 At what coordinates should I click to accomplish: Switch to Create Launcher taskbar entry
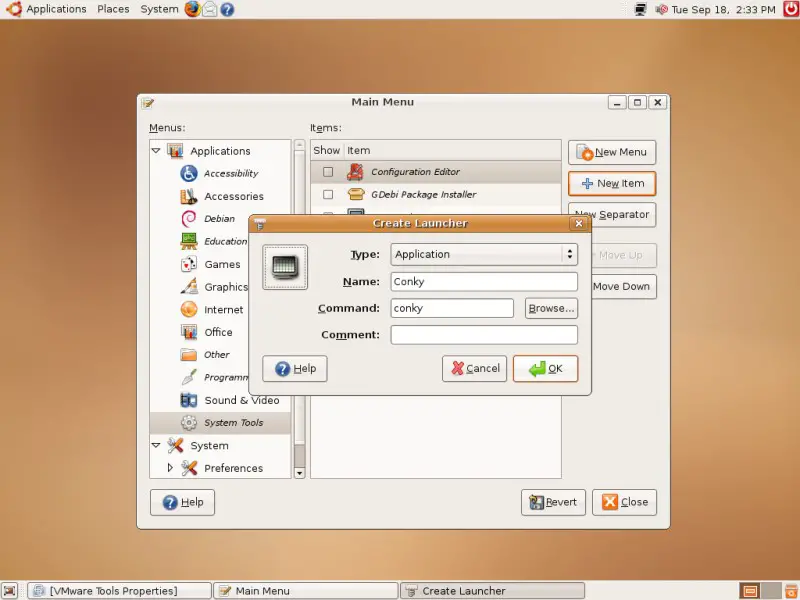pyautogui.click(x=492, y=591)
